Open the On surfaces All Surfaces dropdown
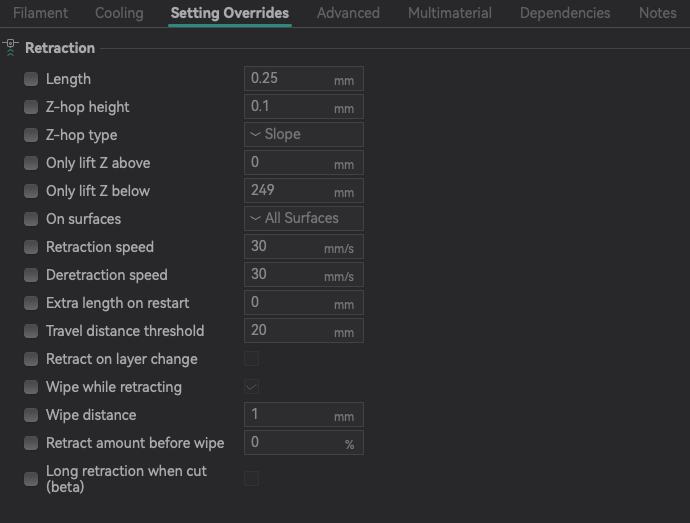 304,218
